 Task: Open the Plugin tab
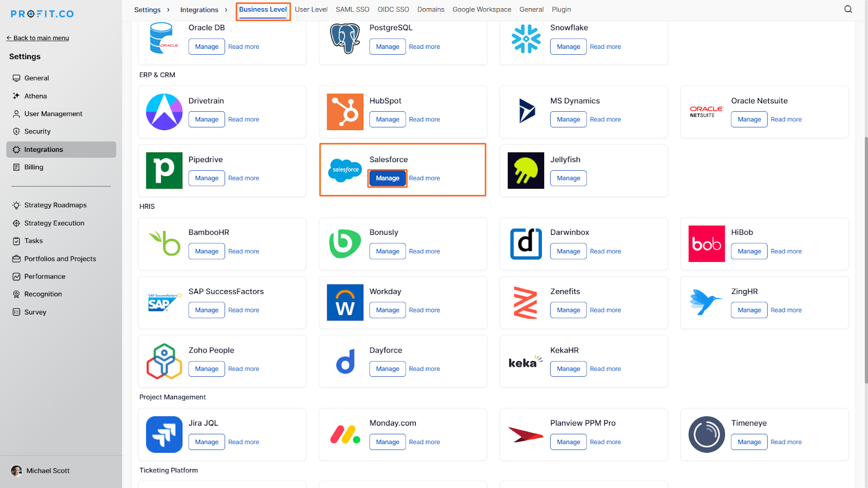[561, 9]
